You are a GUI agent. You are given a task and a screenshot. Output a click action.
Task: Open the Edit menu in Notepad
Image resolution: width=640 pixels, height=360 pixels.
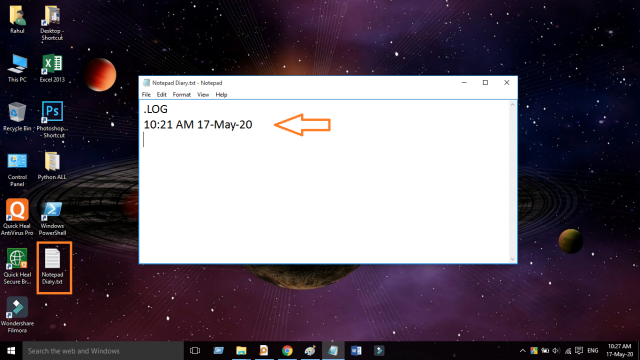click(x=162, y=95)
